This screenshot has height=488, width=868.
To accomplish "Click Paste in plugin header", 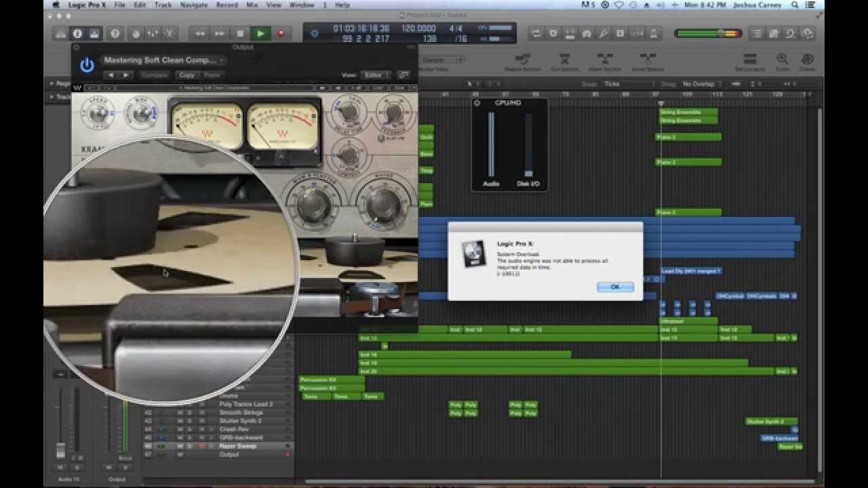I will pos(212,75).
